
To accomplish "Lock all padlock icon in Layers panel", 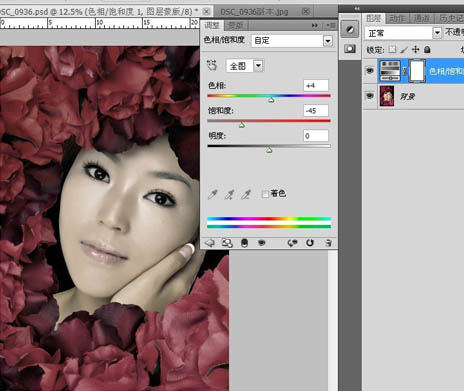I will click(x=427, y=50).
